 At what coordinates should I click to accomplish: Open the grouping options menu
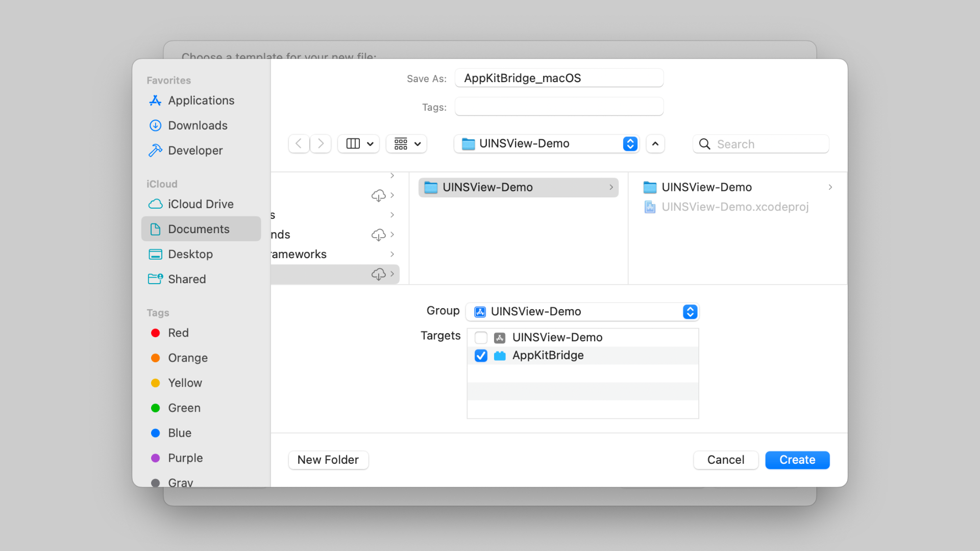[x=407, y=144]
